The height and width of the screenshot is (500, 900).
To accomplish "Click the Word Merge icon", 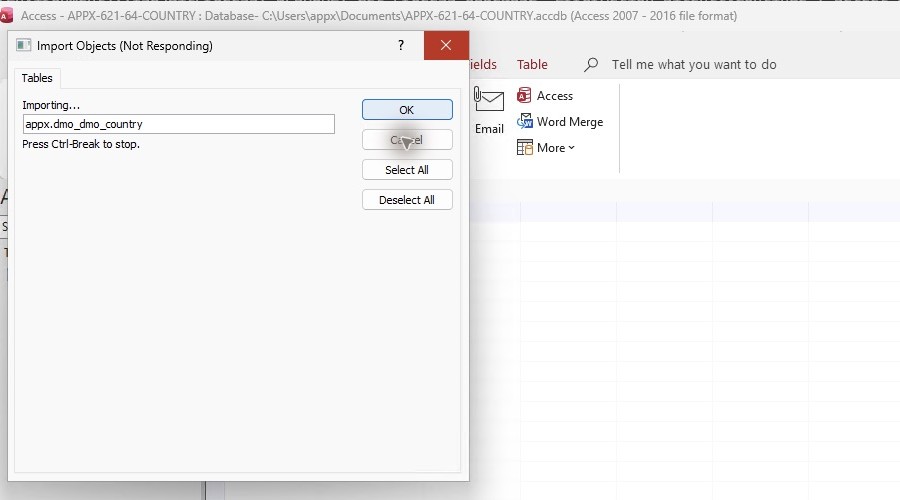I will click(525, 121).
